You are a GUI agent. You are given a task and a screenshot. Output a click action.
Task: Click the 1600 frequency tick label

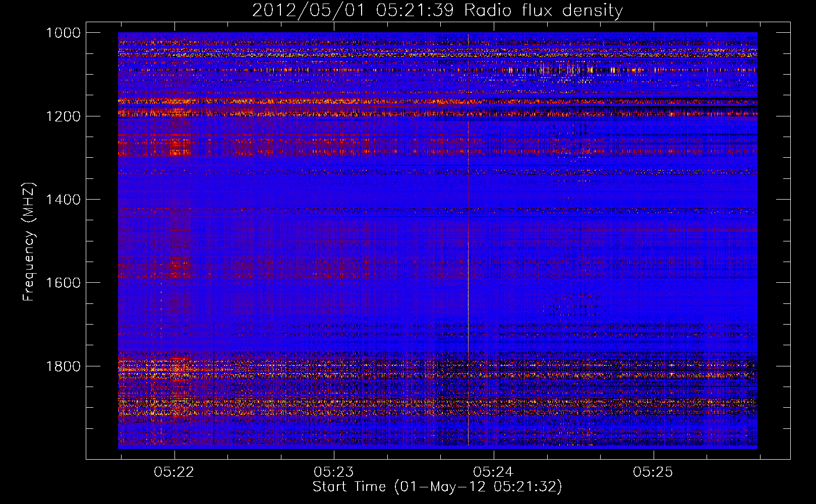(x=63, y=283)
